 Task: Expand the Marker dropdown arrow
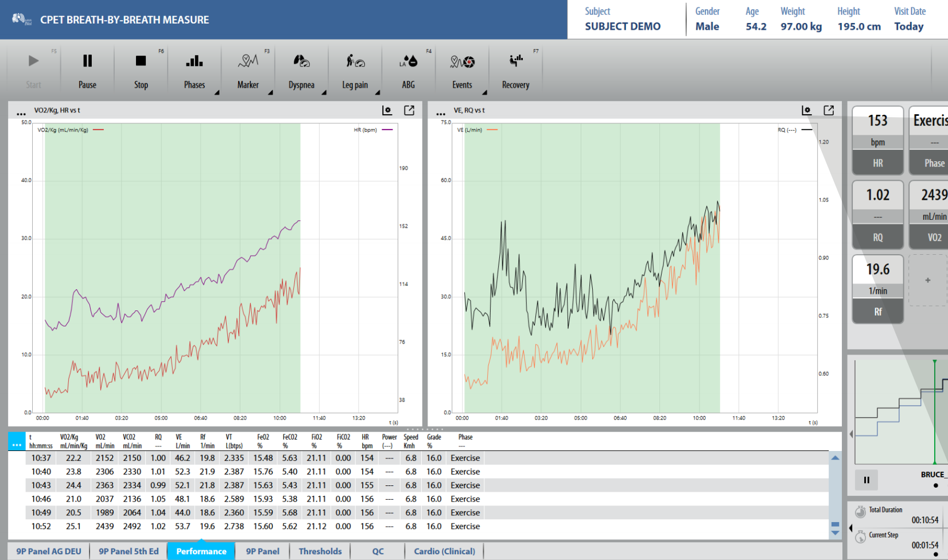pyautogui.click(x=270, y=92)
